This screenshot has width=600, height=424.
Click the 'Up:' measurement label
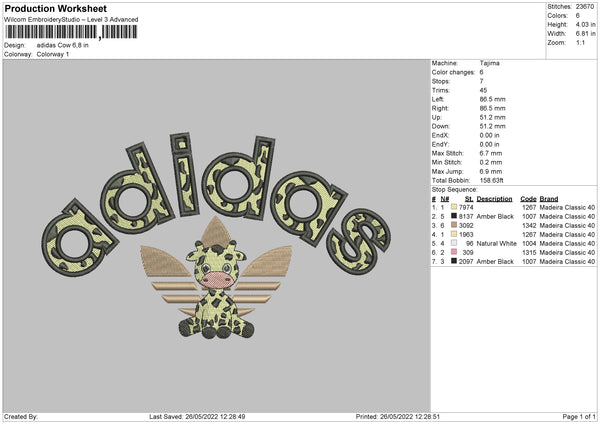point(437,117)
